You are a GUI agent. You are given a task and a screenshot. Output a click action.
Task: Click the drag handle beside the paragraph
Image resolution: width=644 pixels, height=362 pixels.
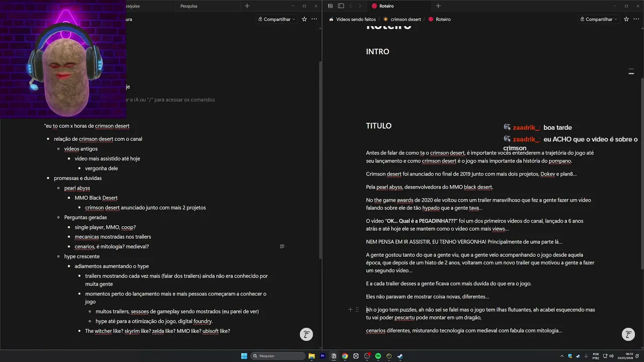[357, 310]
